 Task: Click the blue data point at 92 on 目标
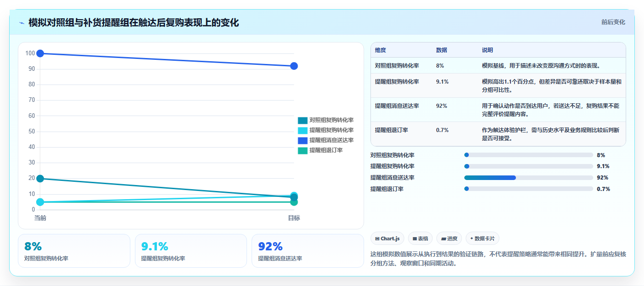pyautogui.click(x=294, y=66)
